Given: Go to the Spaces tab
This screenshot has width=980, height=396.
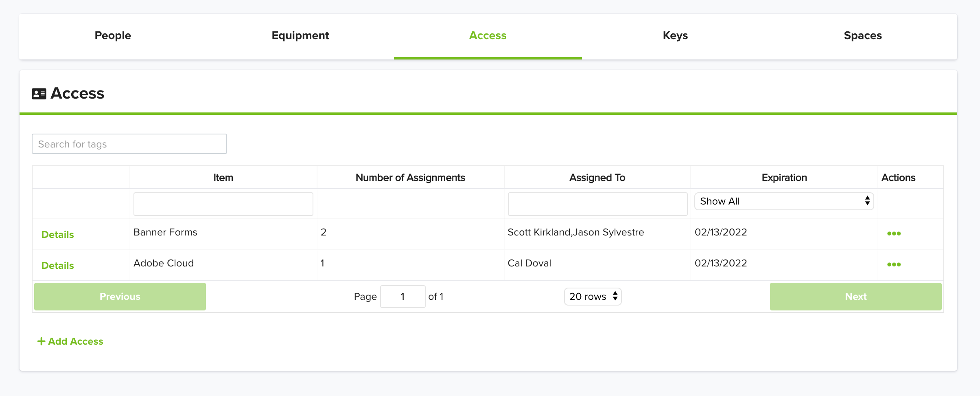Looking at the screenshot, I should (x=863, y=36).
